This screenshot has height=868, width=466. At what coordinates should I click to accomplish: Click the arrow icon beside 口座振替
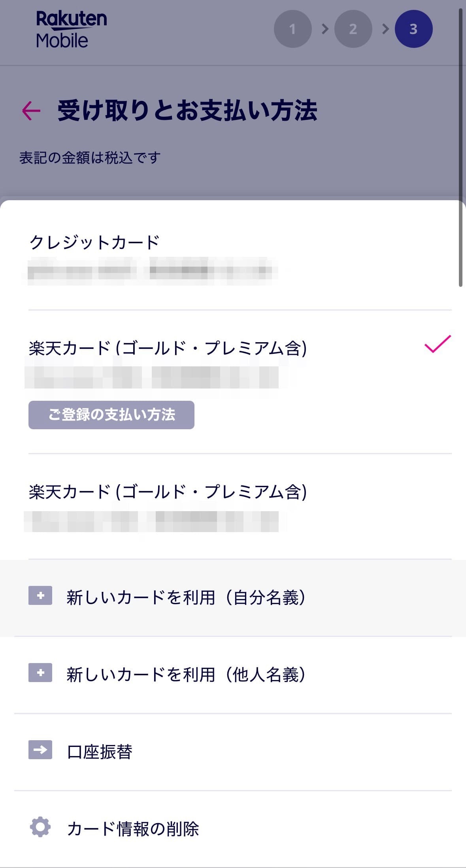click(x=40, y=750)
